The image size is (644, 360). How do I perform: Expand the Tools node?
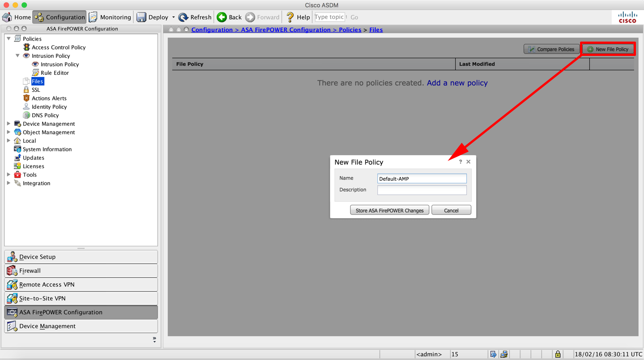tap(8, 174)
